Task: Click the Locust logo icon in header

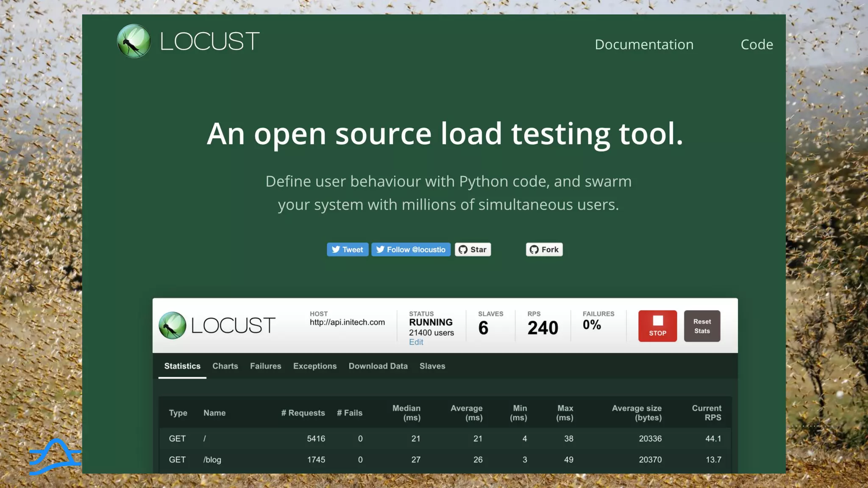Action: coord(134,41)
